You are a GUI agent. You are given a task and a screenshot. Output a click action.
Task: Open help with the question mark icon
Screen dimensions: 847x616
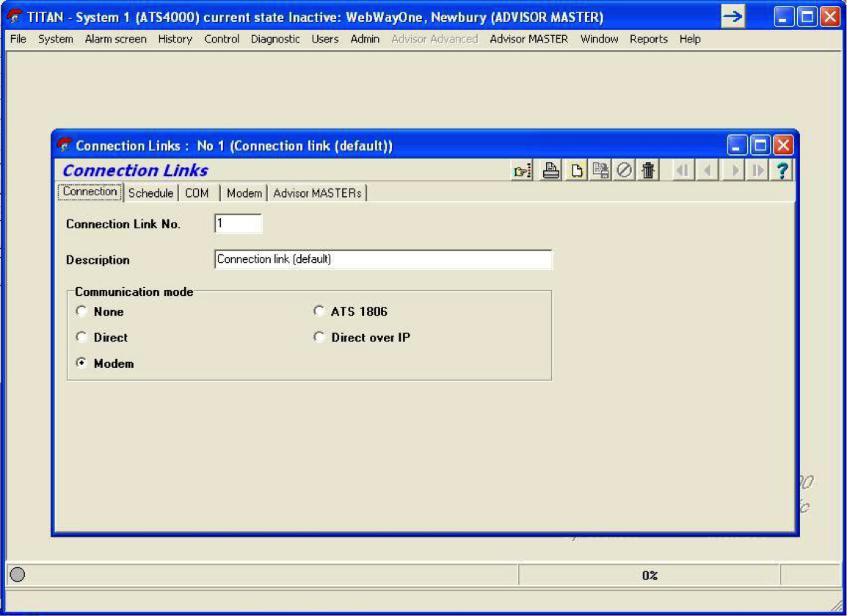782,171
